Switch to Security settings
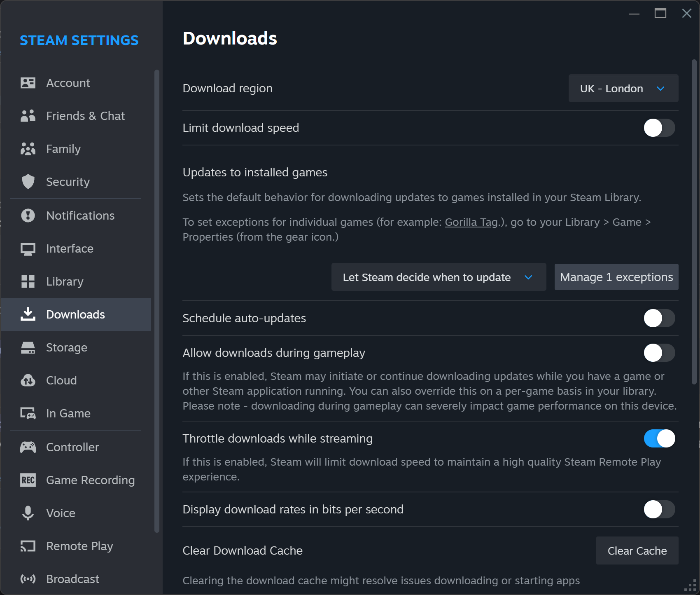This screenshot has width=700, height=595. 76,182
